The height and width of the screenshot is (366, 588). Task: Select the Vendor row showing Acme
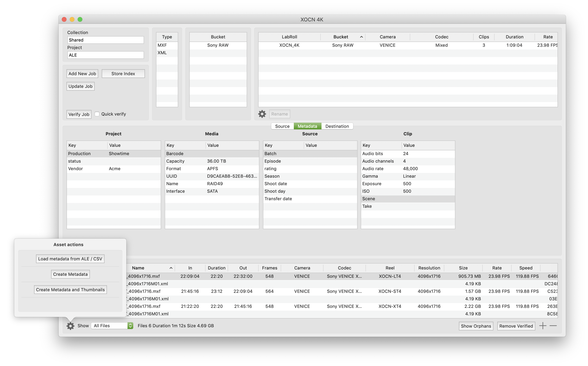[x=114, y=169]
